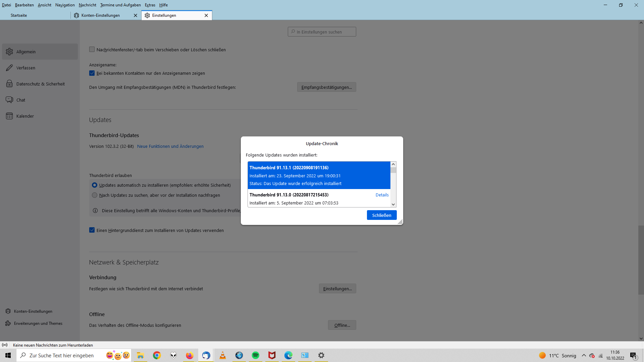The image size is (644, 362).
Task: Open Konten-Einstellungen in sidebar bottom
Action: point(33,311)
